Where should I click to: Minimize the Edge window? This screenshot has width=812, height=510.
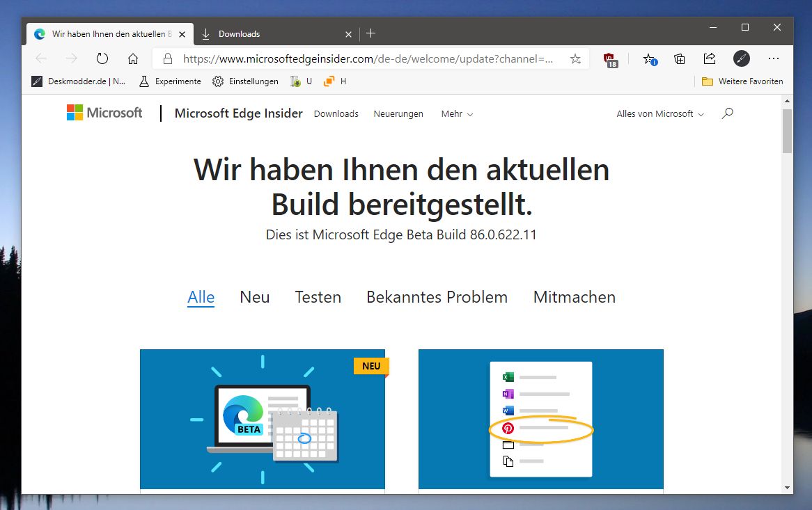(713, 27)
